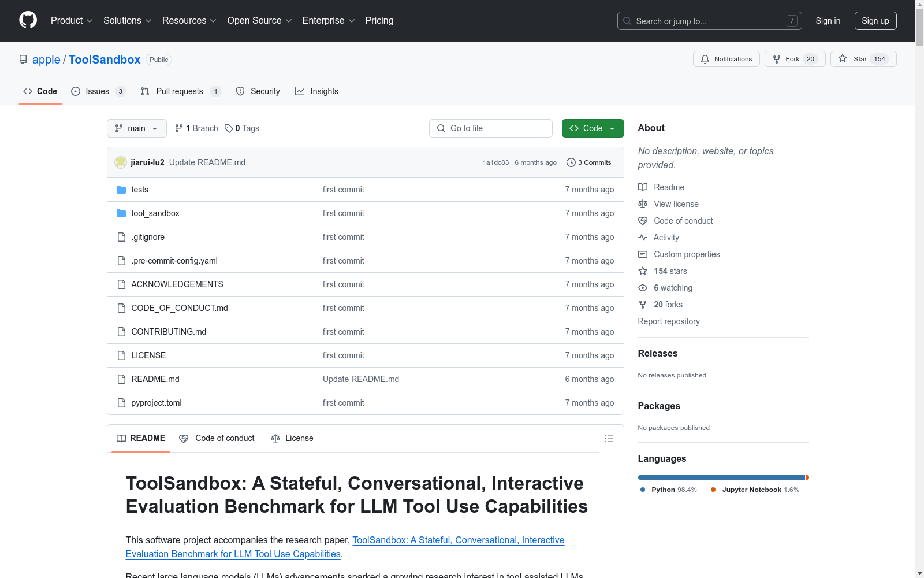924x578 pixels.
Task: Expand the Product menu
Action: (x=72, y=20)
